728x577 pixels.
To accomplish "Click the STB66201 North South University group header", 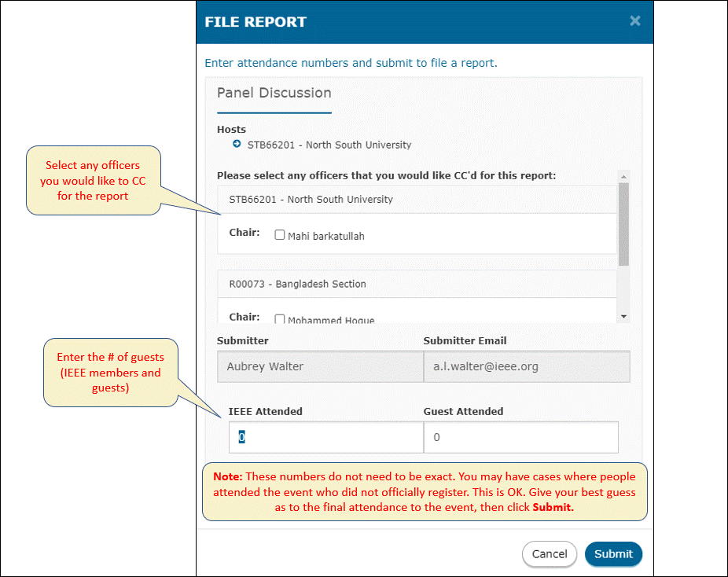I will click(417, 199).
